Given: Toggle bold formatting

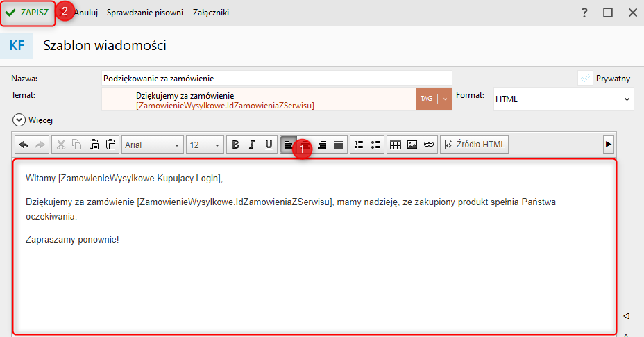Looking at the screenshot, I should tap(235, 145).
